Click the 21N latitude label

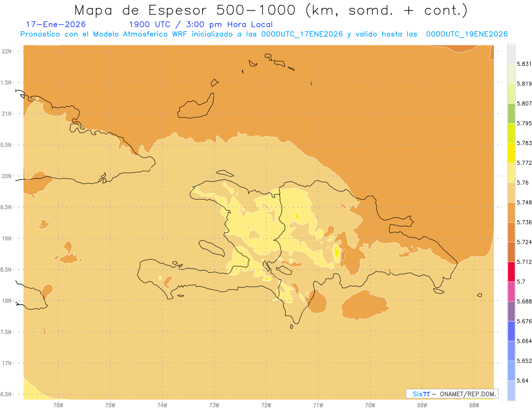click(7, 114)
